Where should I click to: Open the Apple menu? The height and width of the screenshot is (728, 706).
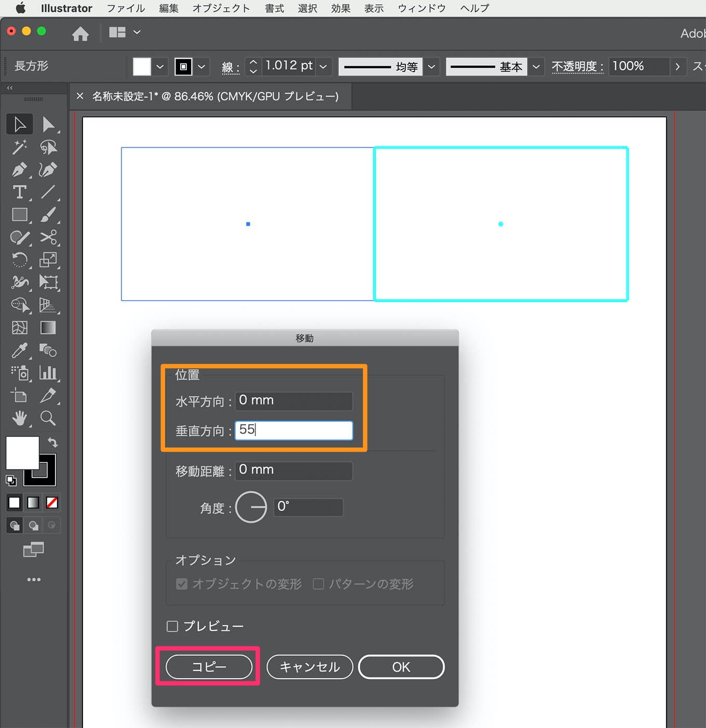tap(20, 8)
